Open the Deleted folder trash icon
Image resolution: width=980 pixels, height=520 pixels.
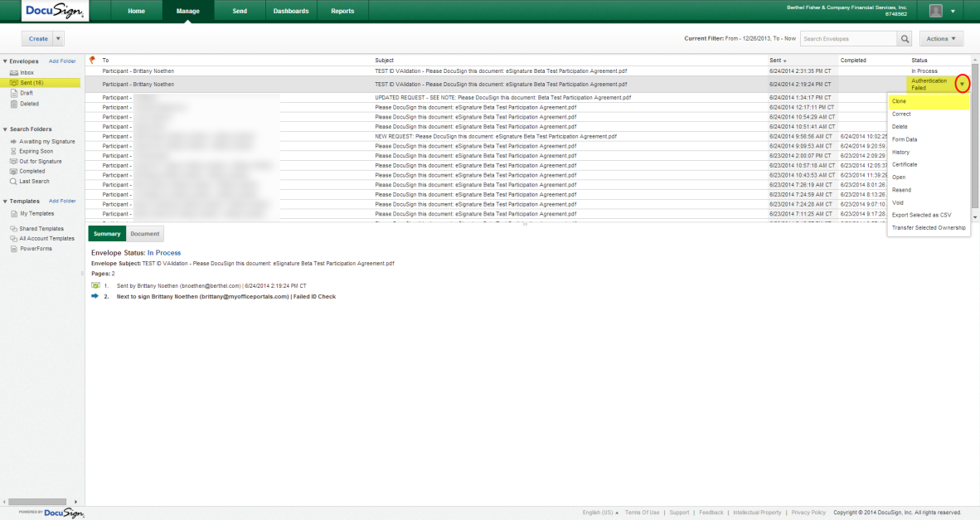(14, 104)
